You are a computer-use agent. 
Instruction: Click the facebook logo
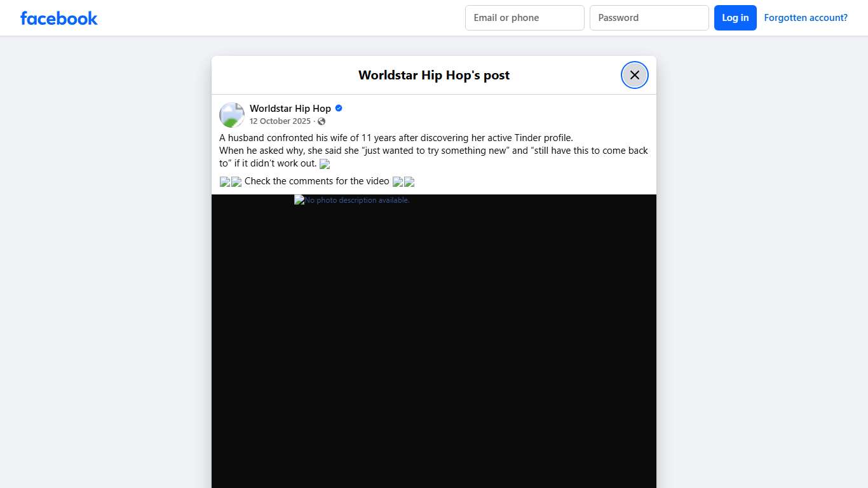pyautogui.click(x=58, y=18)
